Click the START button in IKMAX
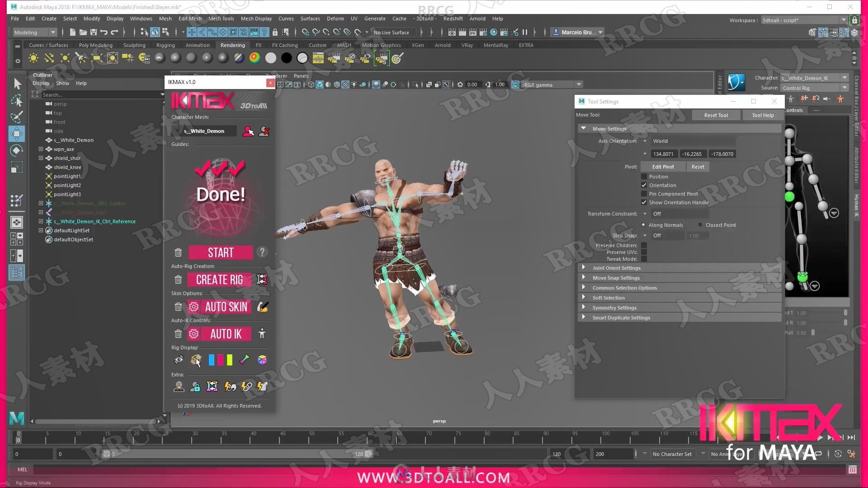The height and width of the screenshot is (488, 868). coord(221,252)
